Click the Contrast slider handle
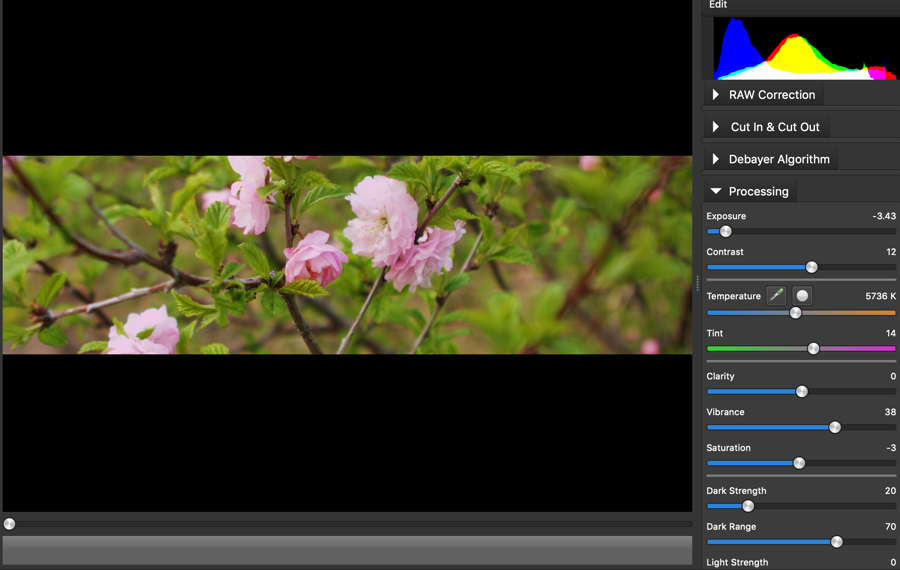 pos(812,267)
